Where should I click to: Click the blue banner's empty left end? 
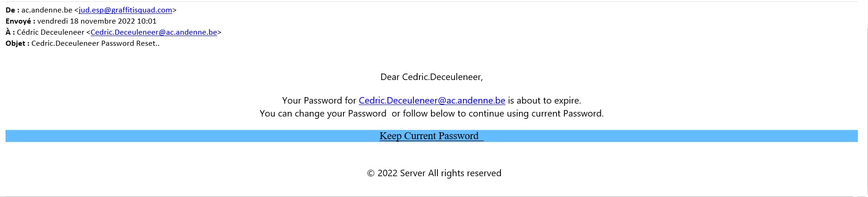click(93, 136)
